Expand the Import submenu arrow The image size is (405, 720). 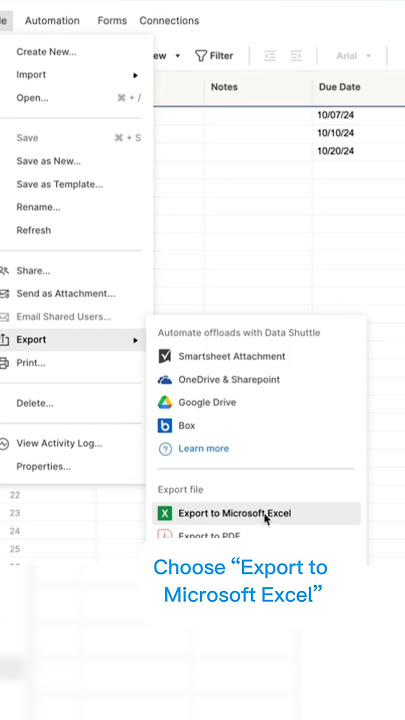click(135, 75)
